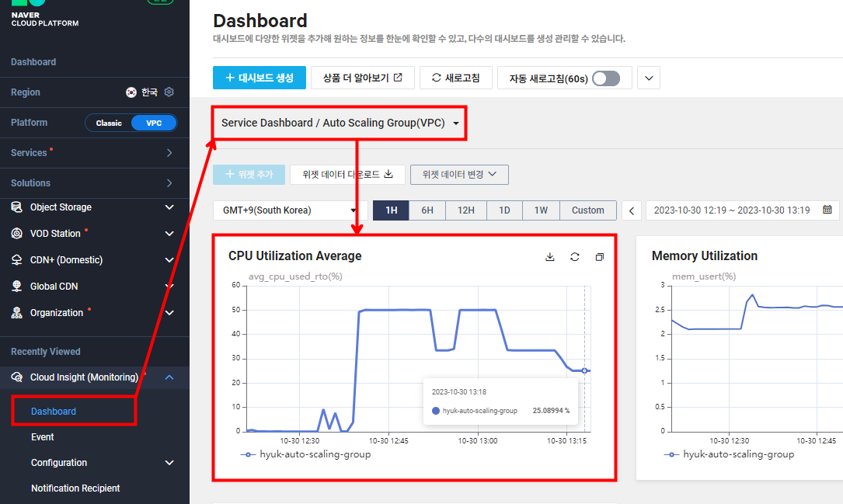Refresh the CPU Utilization Average widget
Screen dimensions: 843x504
coord(575,257)
